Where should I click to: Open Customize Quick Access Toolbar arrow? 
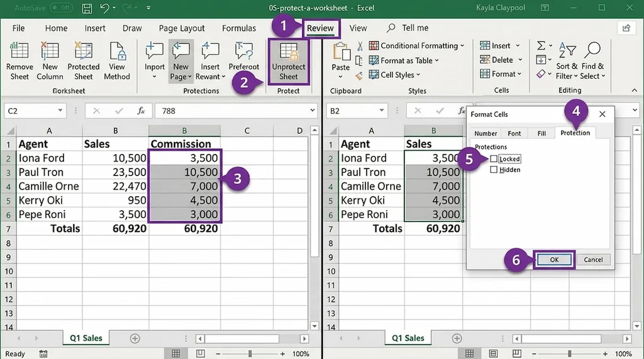click(148, 8)
